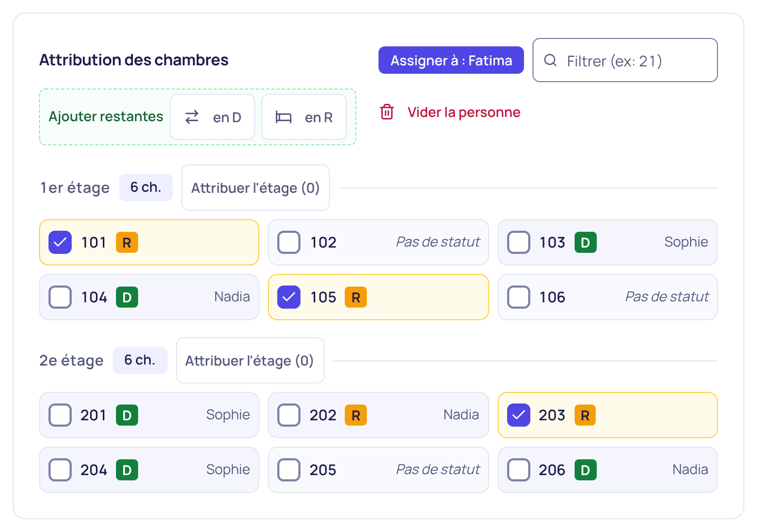Check the room 204 checkbox
Viewport: 757px width, 532px height.
point(60,470)
